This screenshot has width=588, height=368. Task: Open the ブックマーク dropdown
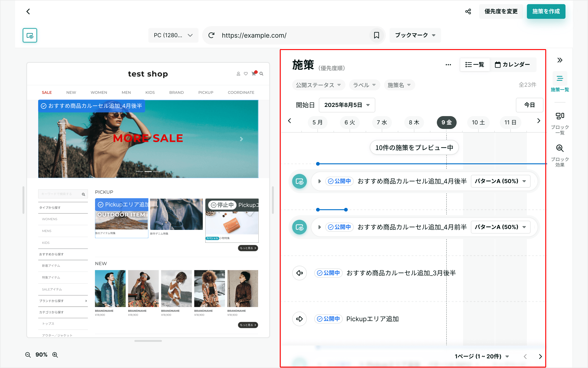[x=415, y=35]
